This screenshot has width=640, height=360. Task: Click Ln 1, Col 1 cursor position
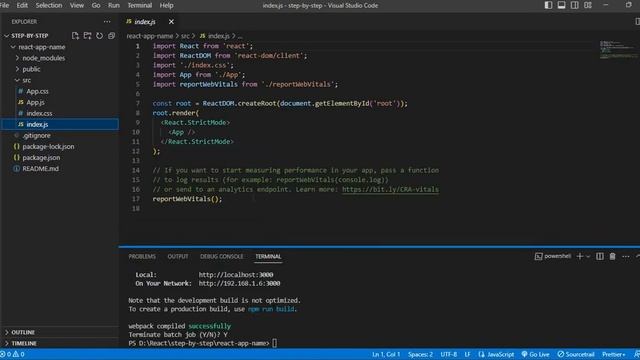[x=386, y=354]
